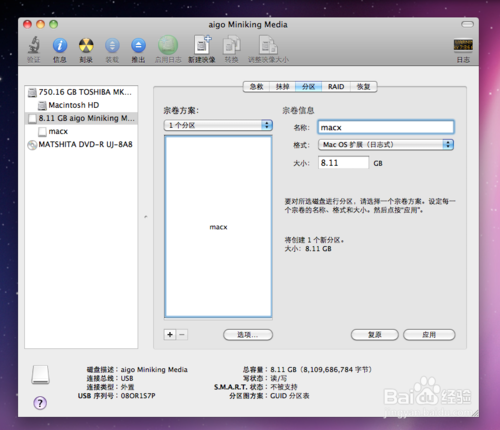500x430 pixels.
Task: Open the Options (选项…) button
Action: coord(248,335)
